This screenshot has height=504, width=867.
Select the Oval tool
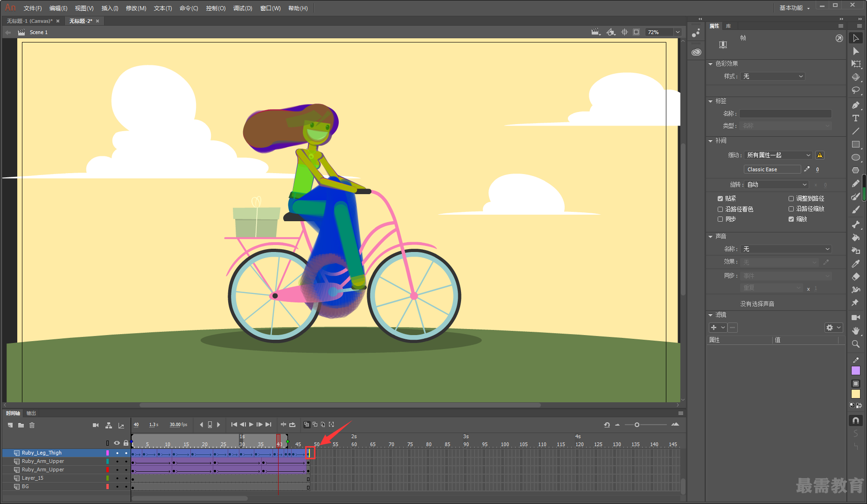(856, 158)
